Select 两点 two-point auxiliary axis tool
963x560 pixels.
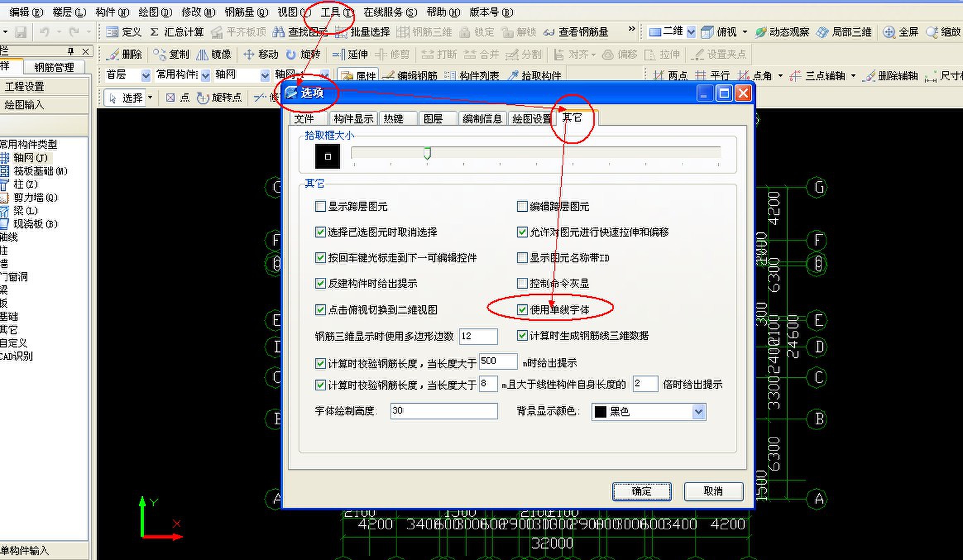tap(670, 76)
